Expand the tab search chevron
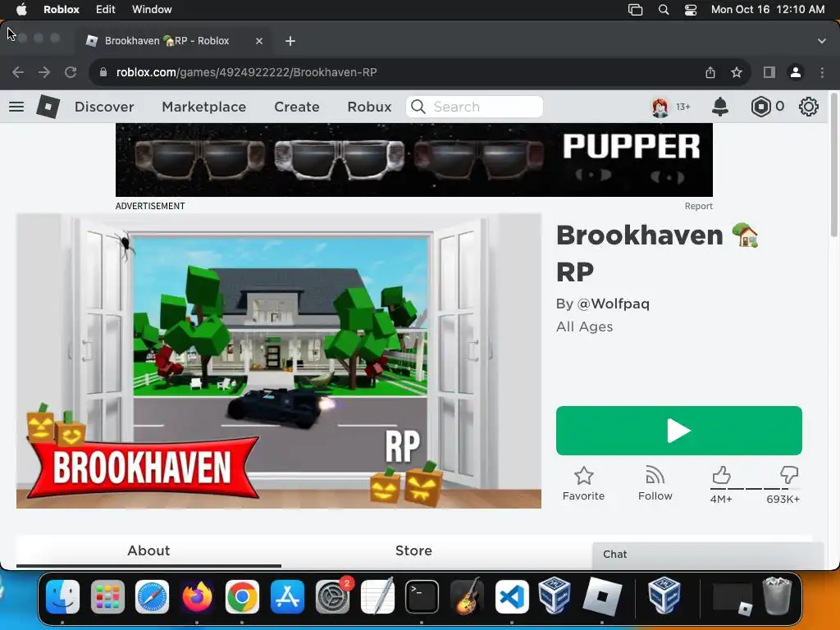840x630 pixels. [x=821, y=41]
